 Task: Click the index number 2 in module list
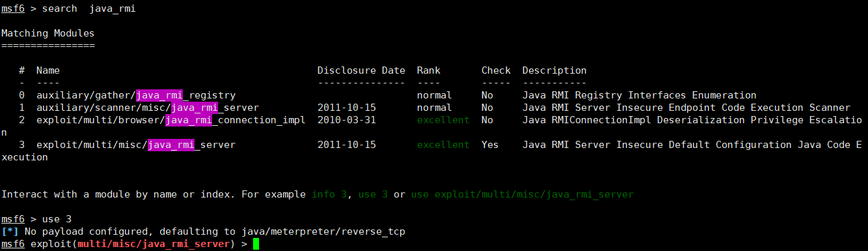[21, 120]
